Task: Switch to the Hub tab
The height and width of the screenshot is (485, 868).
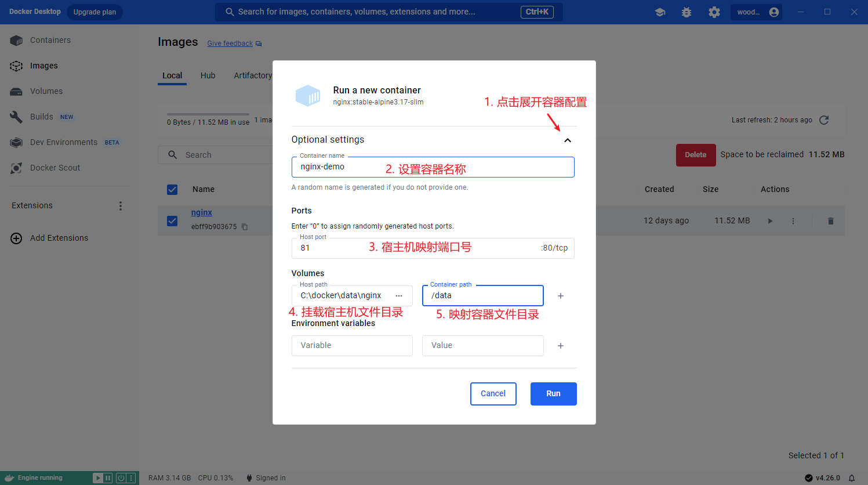Action: pyautogui.click(x=208, y=75)
